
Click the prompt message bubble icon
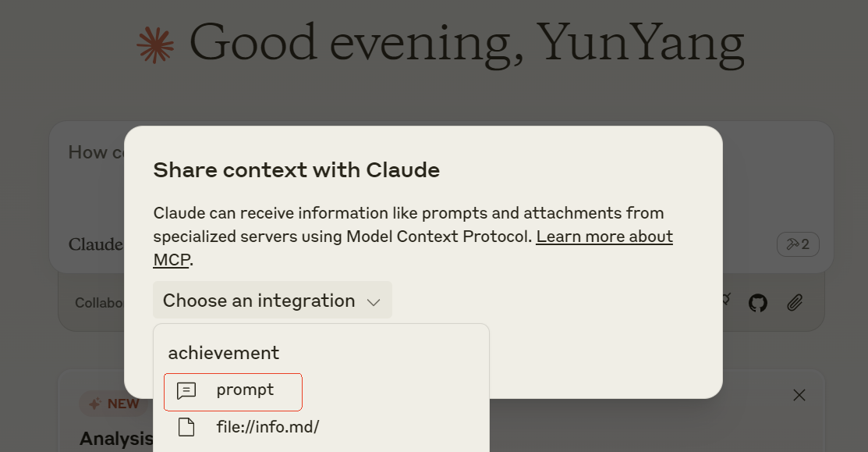[186, 391]
